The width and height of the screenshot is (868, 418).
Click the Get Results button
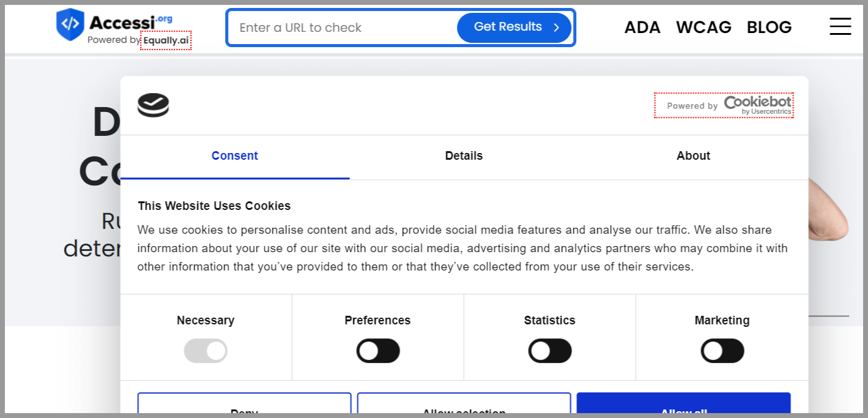coord(514,28)
